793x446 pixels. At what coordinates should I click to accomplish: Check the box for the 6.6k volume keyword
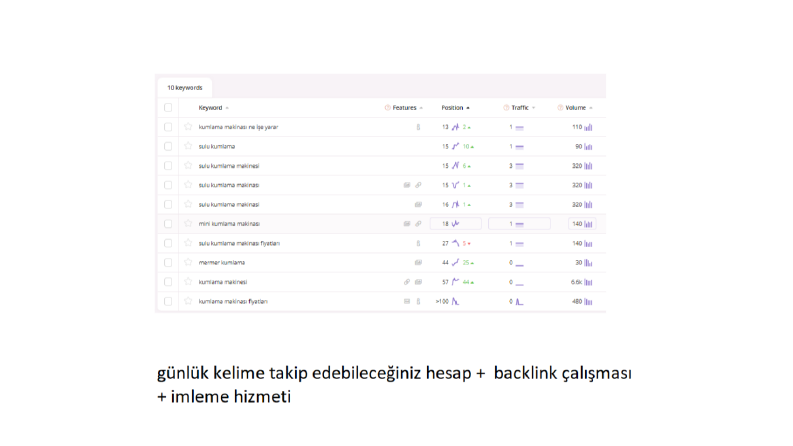[x=168, y=282]
